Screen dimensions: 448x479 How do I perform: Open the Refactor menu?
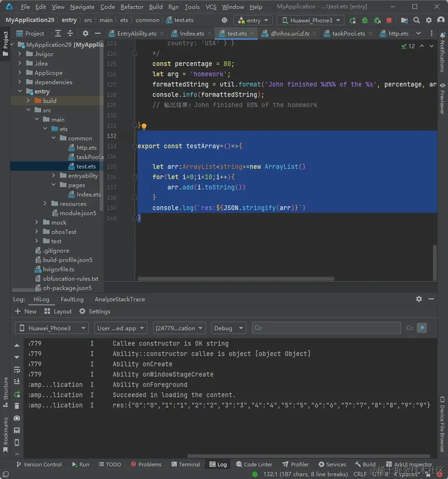pyautogui.click(x=132, y=7)
